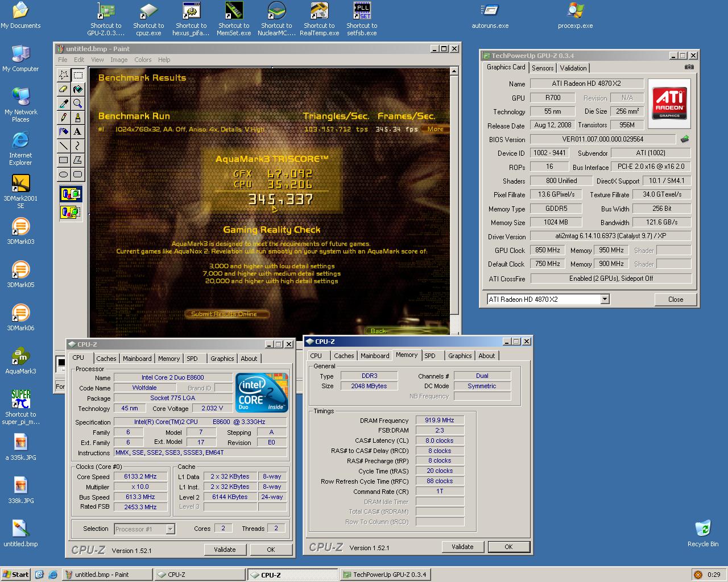Open the 3DMark2001 SE desktop icon
Screen dimensions: 728x582
pyautogui.click(x=20, y=191)
